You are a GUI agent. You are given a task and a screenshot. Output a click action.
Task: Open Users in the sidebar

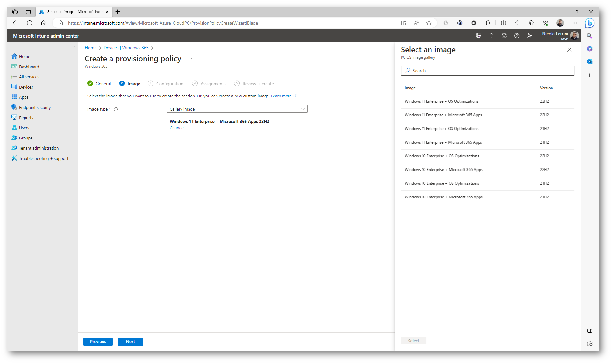20,128
